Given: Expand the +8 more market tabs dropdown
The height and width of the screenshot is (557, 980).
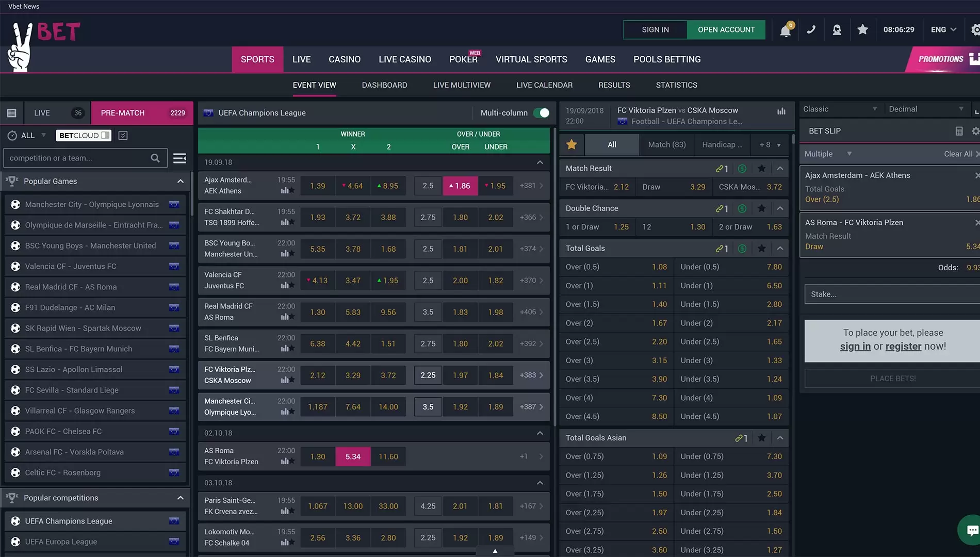Looking at the screenshot, I should point(770,144).
